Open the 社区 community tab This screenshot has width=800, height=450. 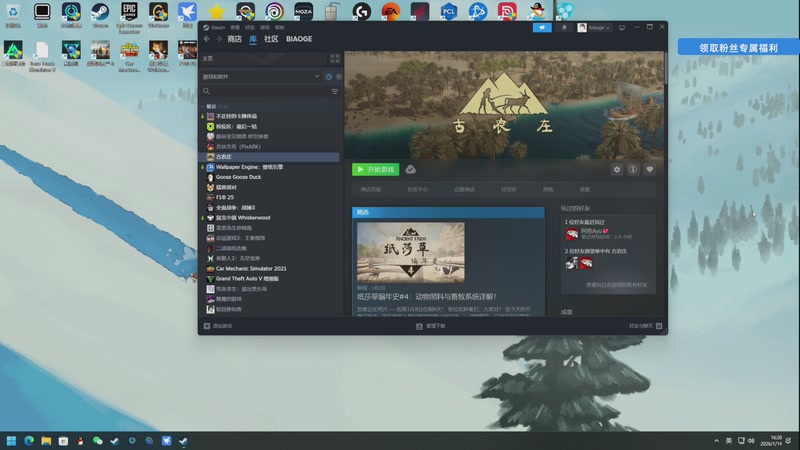271,39
